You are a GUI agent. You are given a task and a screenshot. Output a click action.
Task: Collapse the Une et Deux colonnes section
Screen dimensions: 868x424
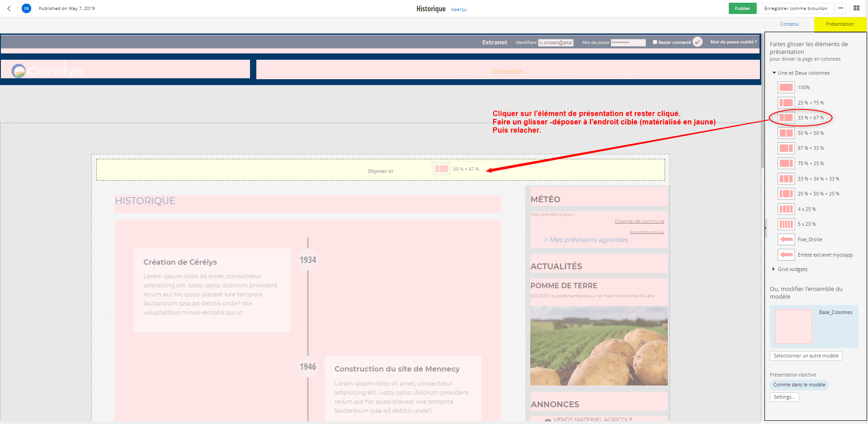774,73
